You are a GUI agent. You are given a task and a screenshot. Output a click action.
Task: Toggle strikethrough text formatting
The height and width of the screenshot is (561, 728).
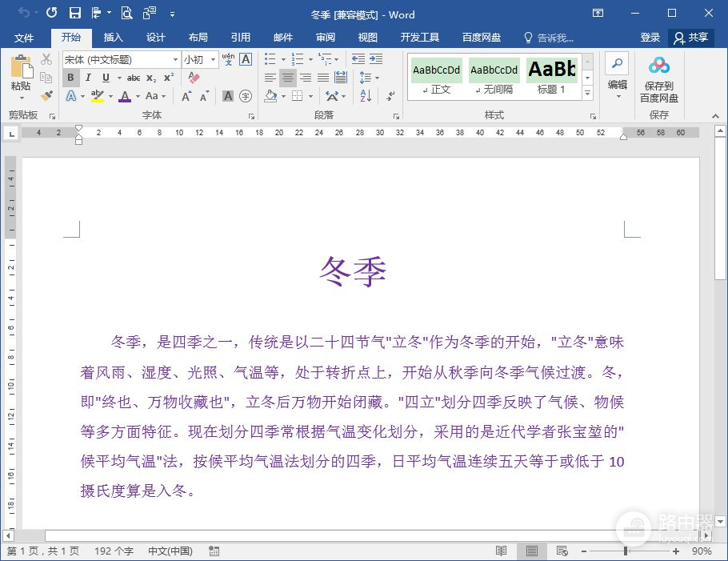point(134,78)
